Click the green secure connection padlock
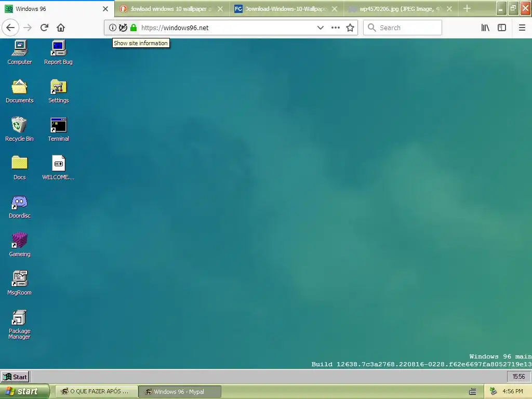This screenshot has width=532, height=399. tap(134, 28)
